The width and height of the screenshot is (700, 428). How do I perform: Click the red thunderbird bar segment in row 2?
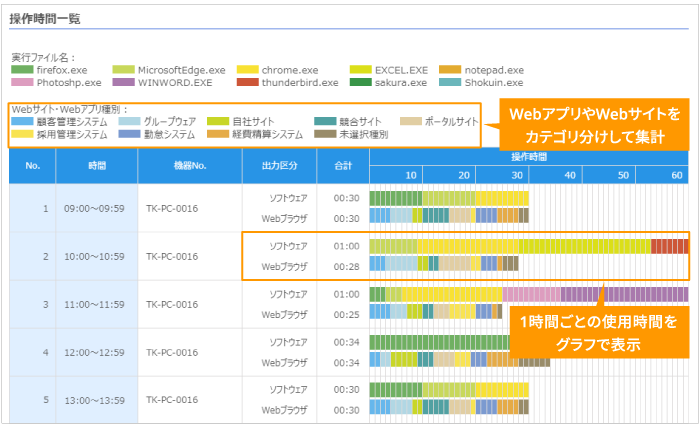click(x=670, y=246)
